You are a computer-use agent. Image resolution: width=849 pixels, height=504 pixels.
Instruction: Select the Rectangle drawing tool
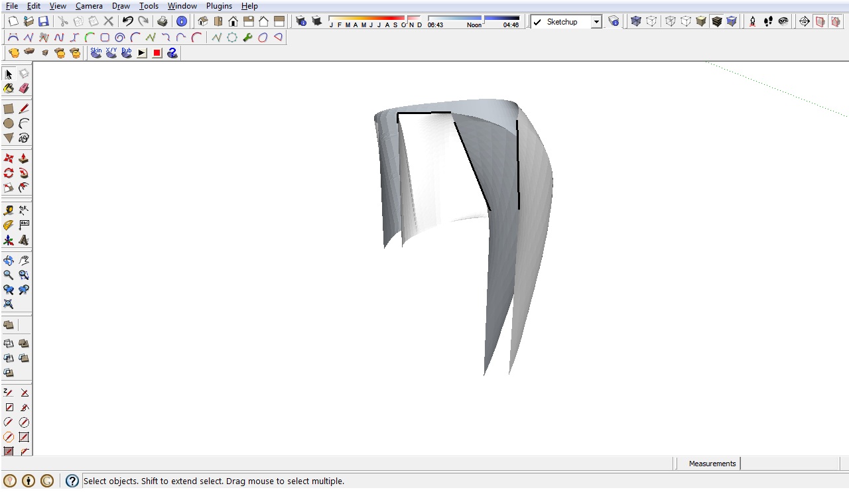click(x=9, y=109)
